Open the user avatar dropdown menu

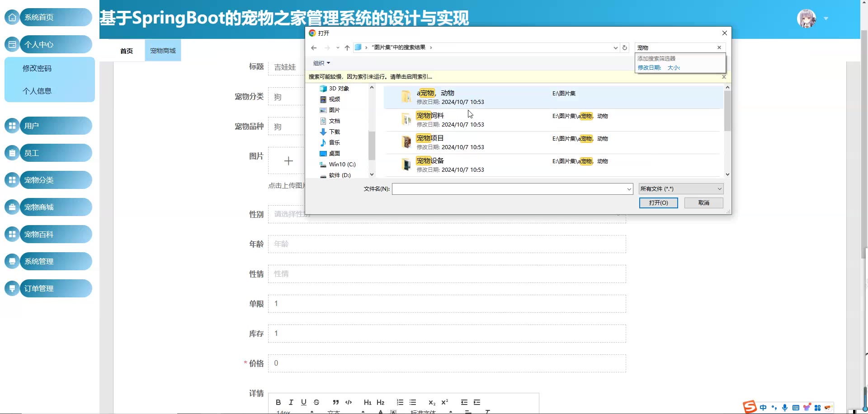(x=826, y=19)
